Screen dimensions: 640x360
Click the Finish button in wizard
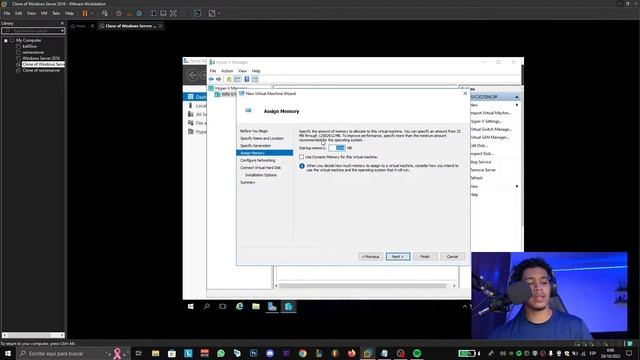[425, 257]
